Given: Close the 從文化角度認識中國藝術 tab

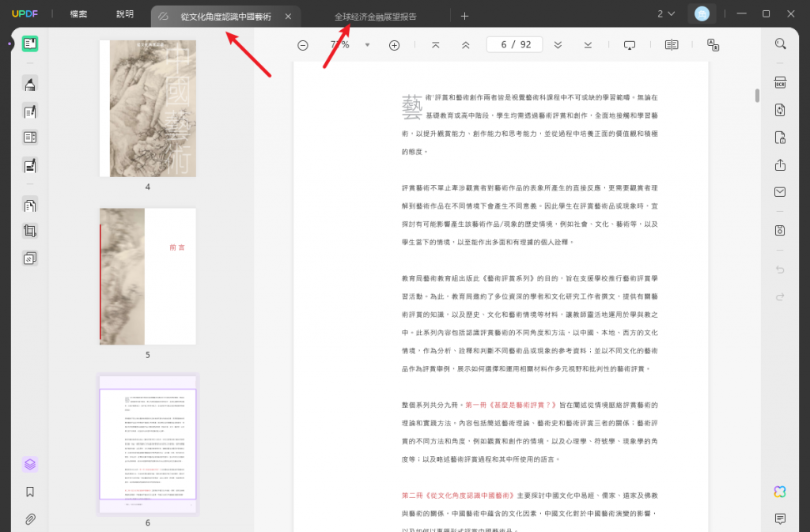Looking at the screenshot, I should click(x=288, y=17).
